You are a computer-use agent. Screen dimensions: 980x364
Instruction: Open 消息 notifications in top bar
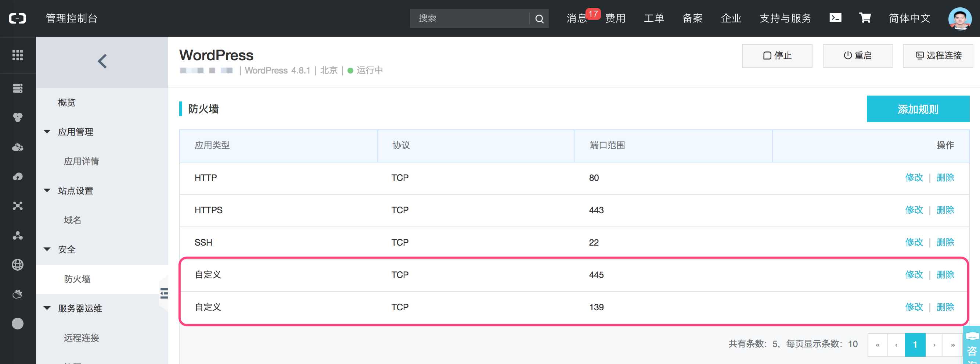click(x=577, y=18)
